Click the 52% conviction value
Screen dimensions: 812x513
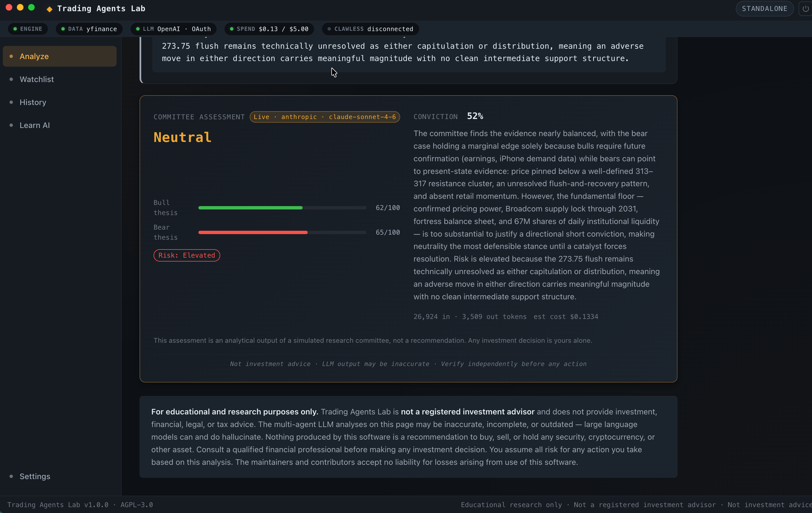pos(475,116)
